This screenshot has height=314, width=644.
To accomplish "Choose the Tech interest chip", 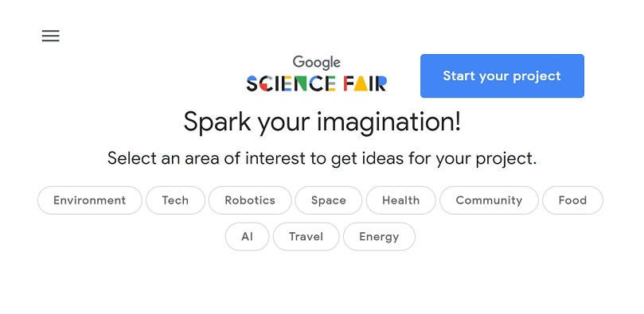I will [x=175, y=200].
